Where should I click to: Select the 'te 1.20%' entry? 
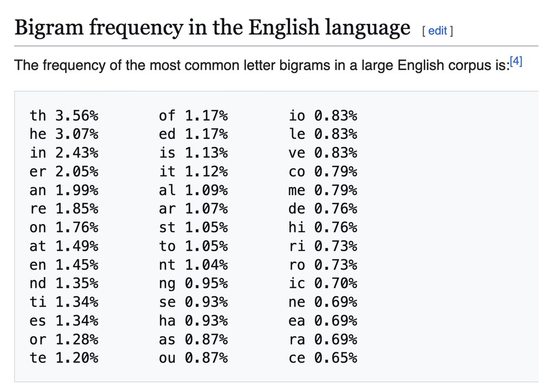64,358
